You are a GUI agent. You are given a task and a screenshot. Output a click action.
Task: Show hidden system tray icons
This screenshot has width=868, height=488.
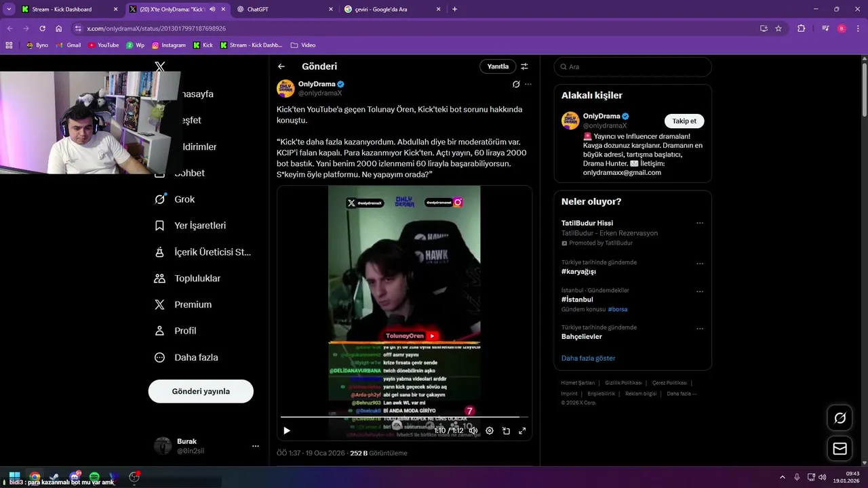coord(782,477)
